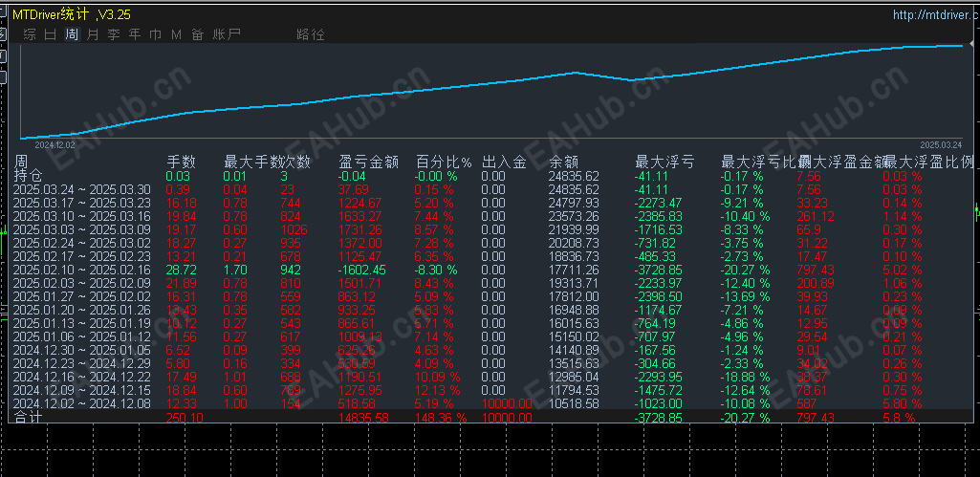Screen dimensions: 980x477
Task: Click the percentage 12.13 %
Action: [438, 391]
